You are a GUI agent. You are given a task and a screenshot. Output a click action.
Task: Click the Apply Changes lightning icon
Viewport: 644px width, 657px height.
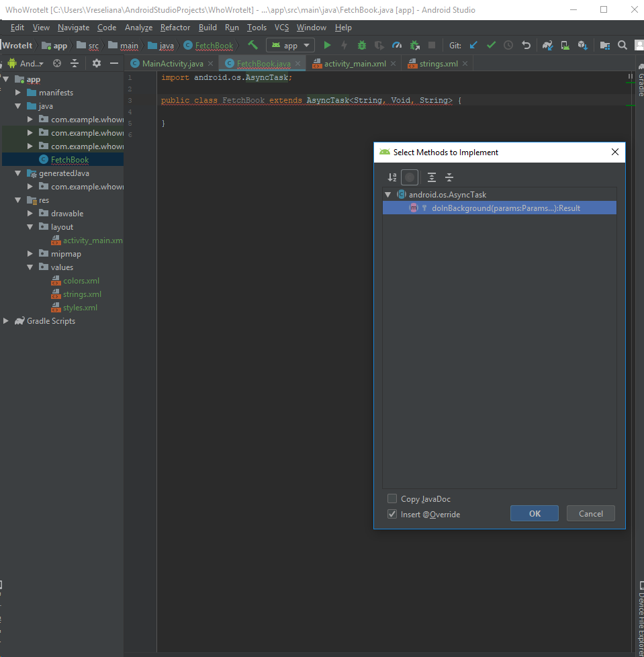pos(344,45)
